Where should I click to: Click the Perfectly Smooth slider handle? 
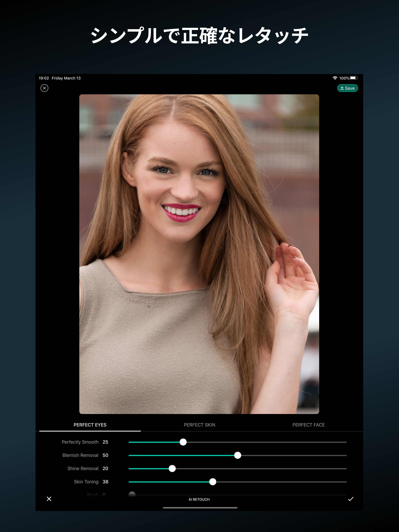pyautogui.click(x=183, y=442)
